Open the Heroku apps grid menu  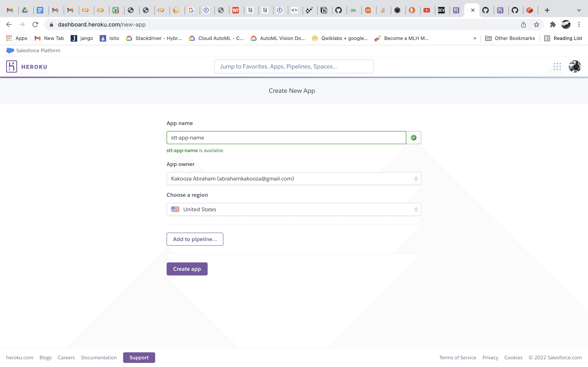[x=557, y=66]
